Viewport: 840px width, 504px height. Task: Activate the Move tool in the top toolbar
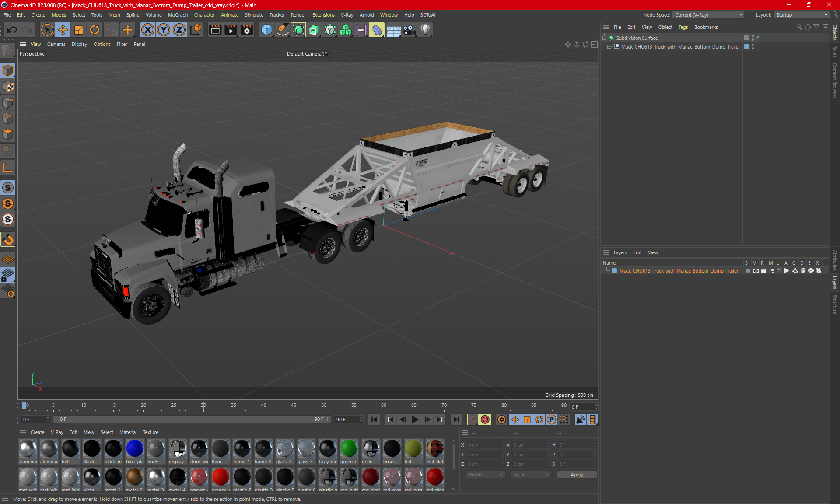(63, 30)
